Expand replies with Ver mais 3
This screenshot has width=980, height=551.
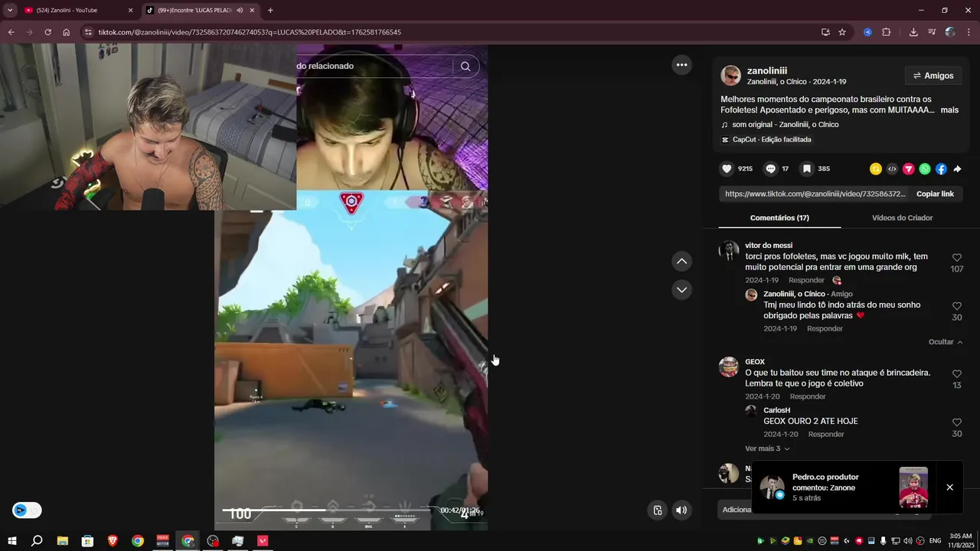(x=767, y=448)
